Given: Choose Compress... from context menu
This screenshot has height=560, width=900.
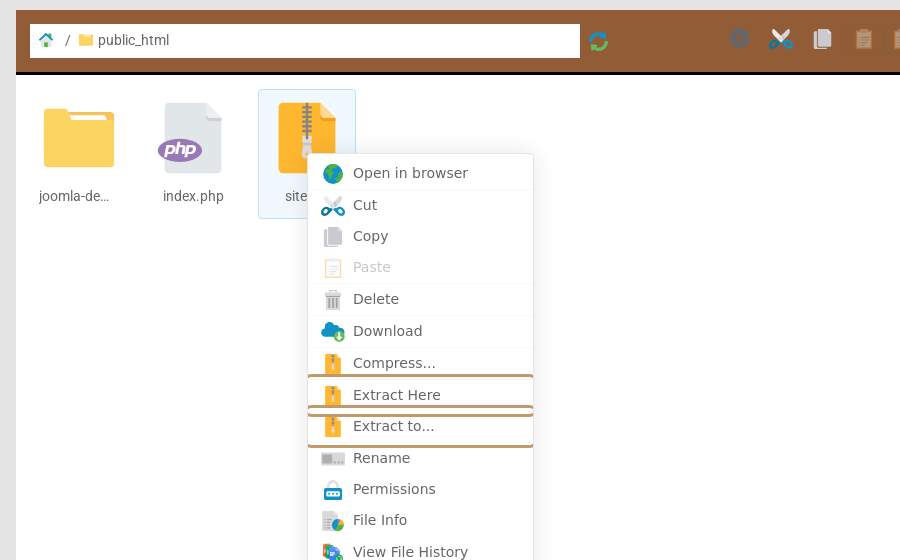Looking at the screenshot, I should (420, 363).
